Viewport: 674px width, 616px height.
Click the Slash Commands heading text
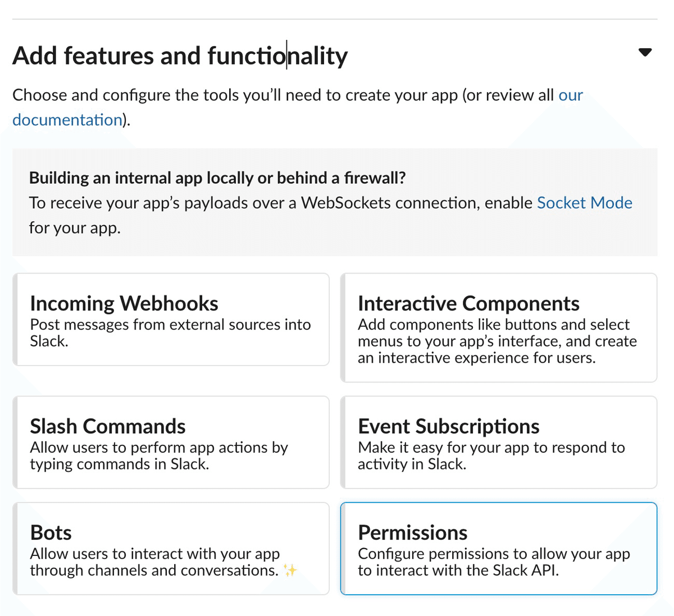click(108, 426)
